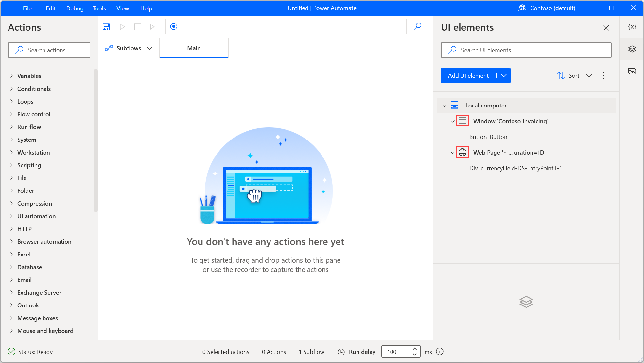The image size is (644, 363).
Task: Open the Add UI element dropdown arrow
Action: [504, 75]
